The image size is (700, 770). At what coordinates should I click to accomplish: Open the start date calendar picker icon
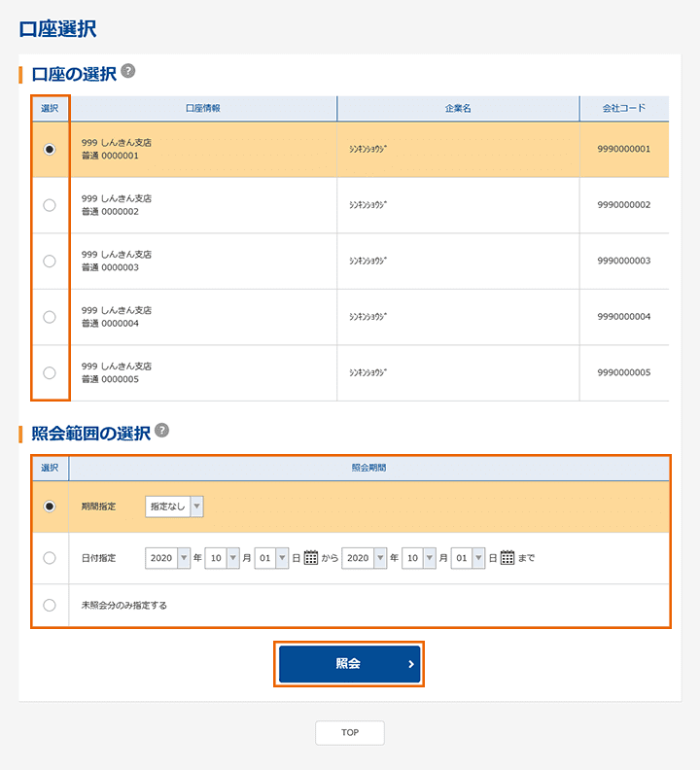tap(311, 558)
